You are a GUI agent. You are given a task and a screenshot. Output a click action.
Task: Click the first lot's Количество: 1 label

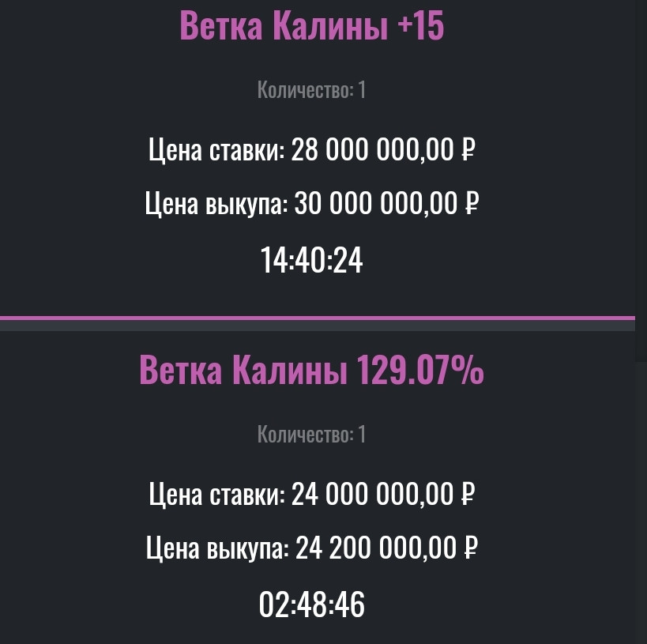point(311,89)
